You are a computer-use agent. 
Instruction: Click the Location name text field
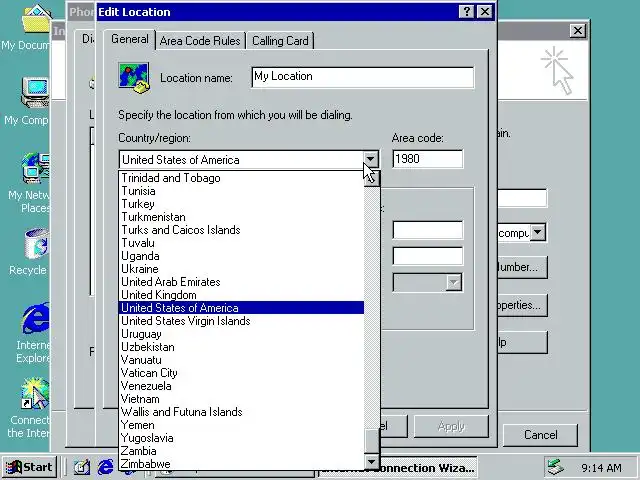point(363,77)
